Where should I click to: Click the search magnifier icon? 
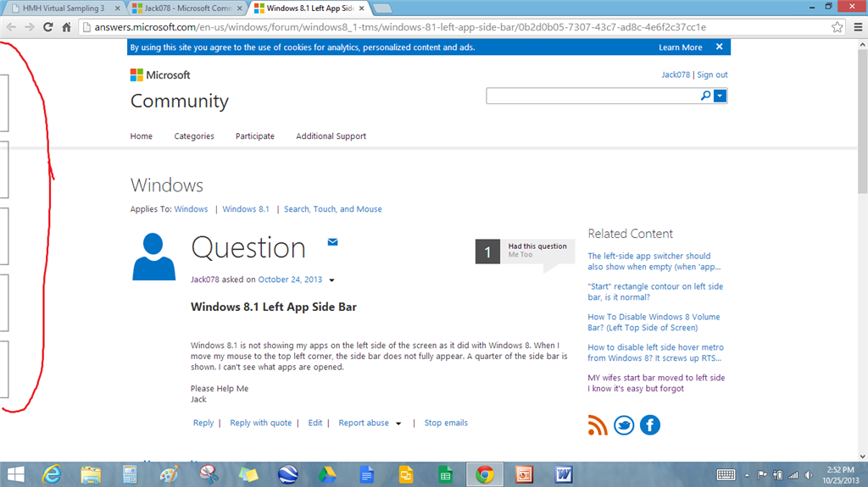pos(706,96)
